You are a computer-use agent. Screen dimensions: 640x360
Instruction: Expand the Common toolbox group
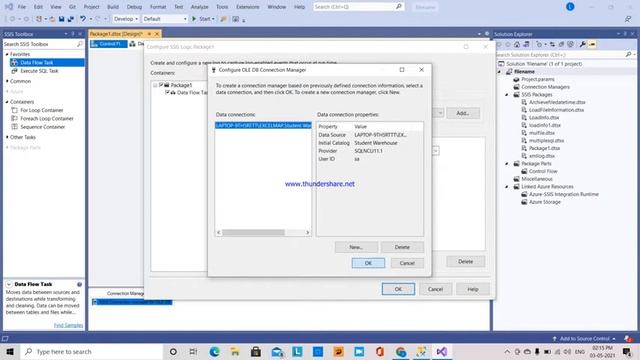click(x=7, y=81)
